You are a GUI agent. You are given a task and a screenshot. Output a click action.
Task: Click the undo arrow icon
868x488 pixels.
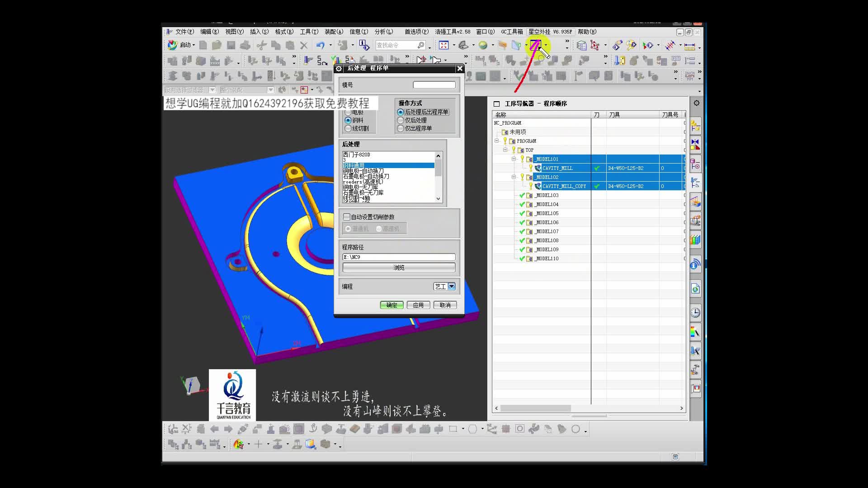(321, 45)
